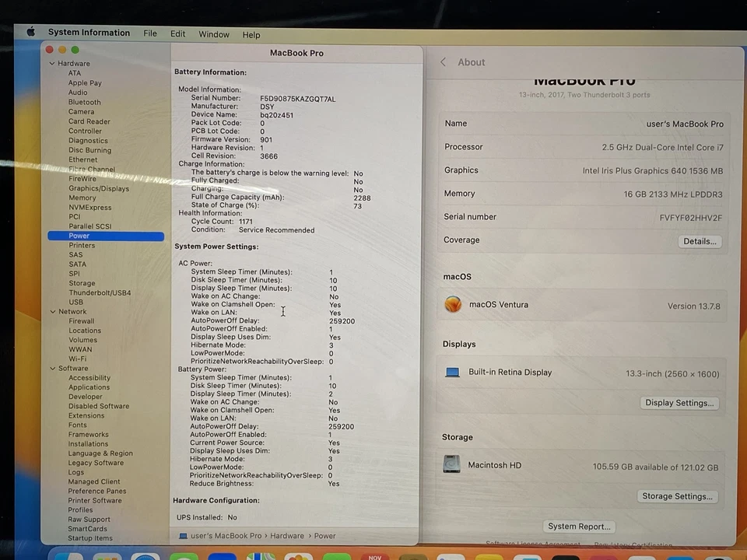The height and width of the screenshot is (560, 747).
Task: Click the back chevron in the About pane
Action: (x=443, y=62)
